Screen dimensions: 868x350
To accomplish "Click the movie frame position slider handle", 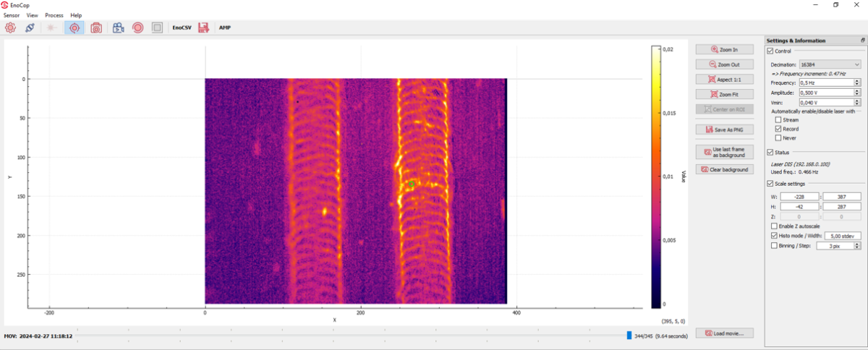I will click(629, 336).
